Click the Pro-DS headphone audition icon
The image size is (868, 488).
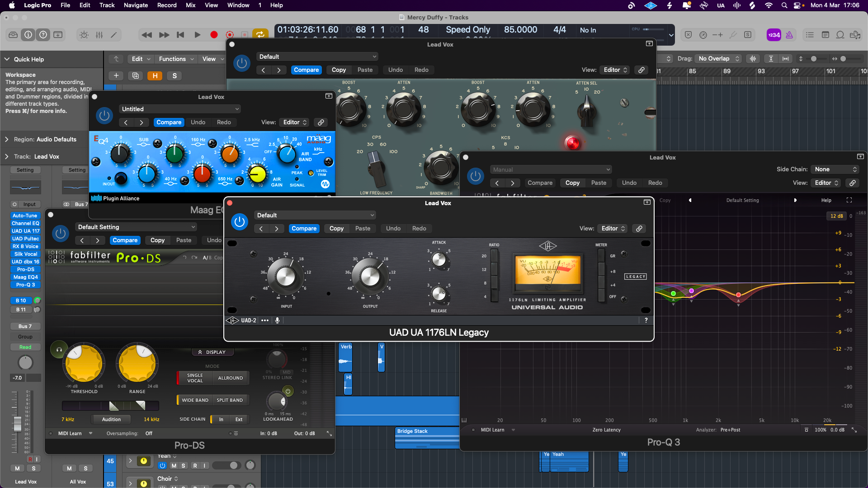coord(59,350)
